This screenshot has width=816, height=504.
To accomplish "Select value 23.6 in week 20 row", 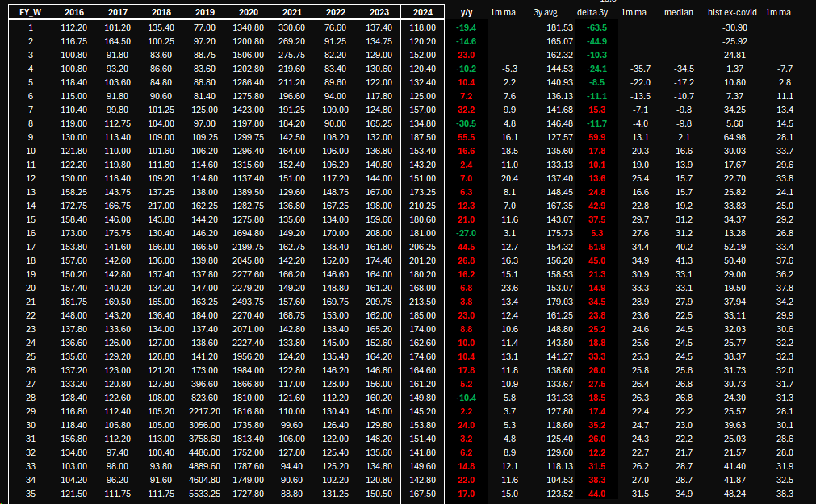I will (x=509, y=288).
